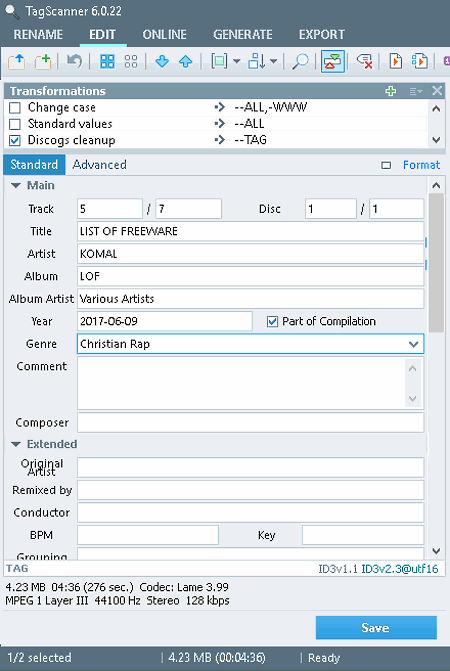Click the total discs field
The image size is (450, 671).
397,209
